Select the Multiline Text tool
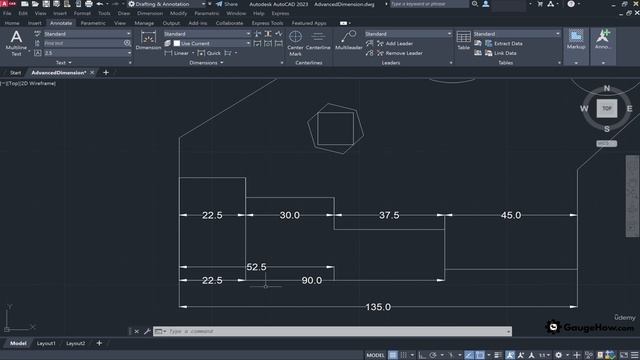The width and height of the screenshot is (640, 360). tap(16, 43)
